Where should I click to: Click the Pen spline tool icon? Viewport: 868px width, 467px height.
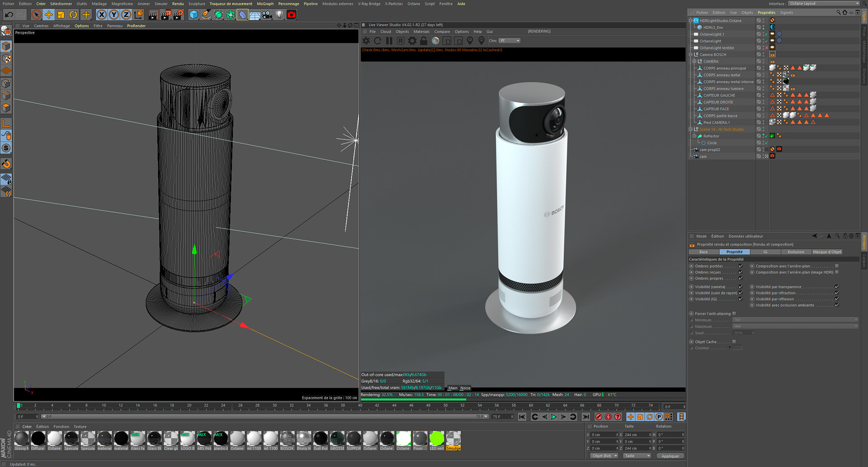click(x=206, y=15)
